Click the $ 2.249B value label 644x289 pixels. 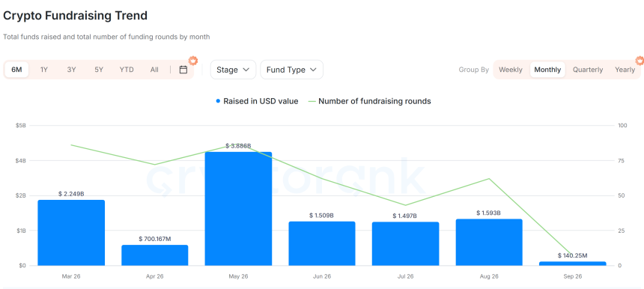click(x=71, y=194)
